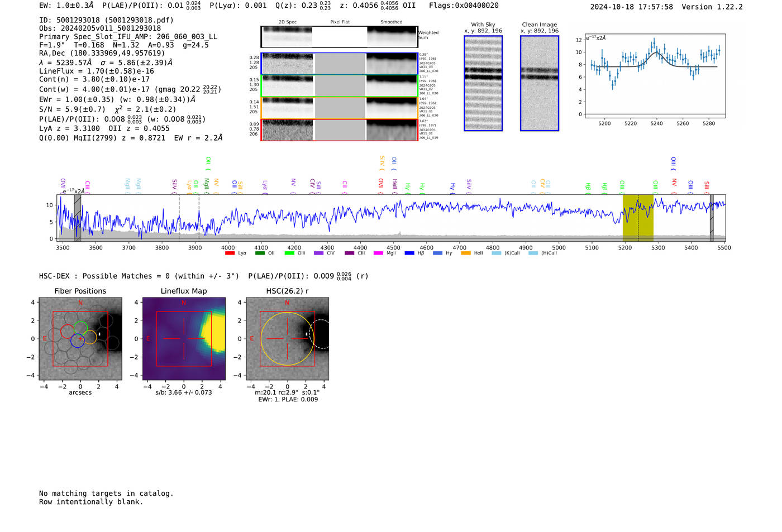This screenshot has width=782, height=532.
Task: Select the purple CIV legend swatch
Action: (318, 253)
